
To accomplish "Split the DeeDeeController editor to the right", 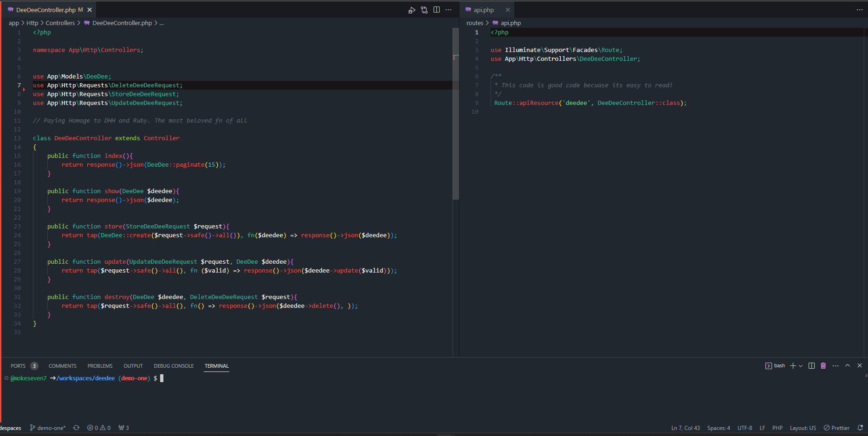I will (x=436, y=10).
